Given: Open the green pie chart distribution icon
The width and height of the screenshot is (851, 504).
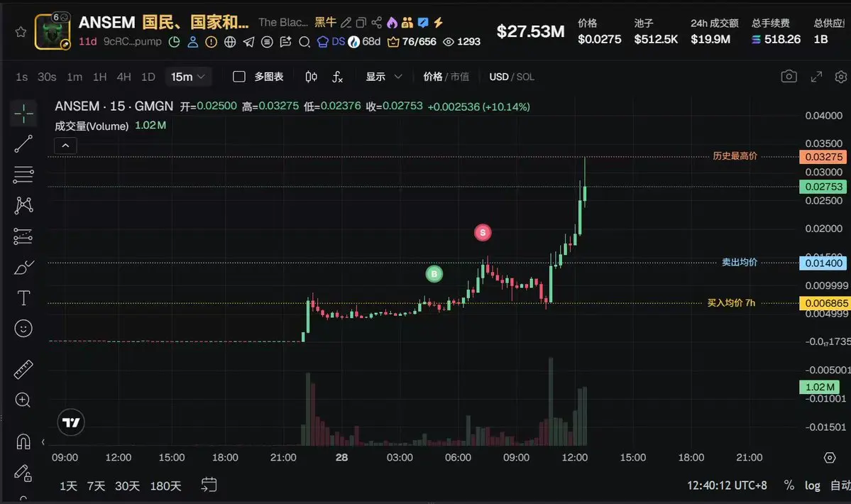Looking at the screenshot, I should (174, 42).
